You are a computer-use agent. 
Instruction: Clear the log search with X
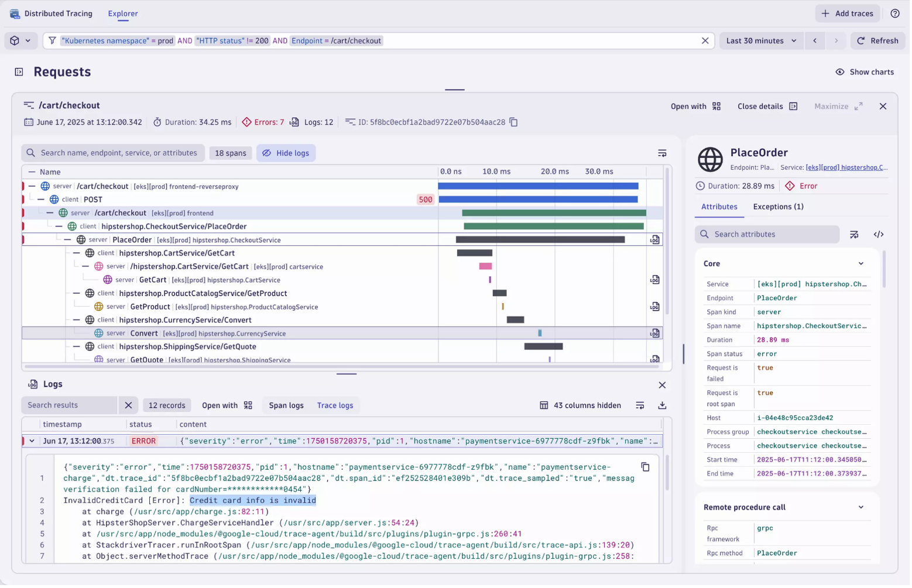(129, 406)
